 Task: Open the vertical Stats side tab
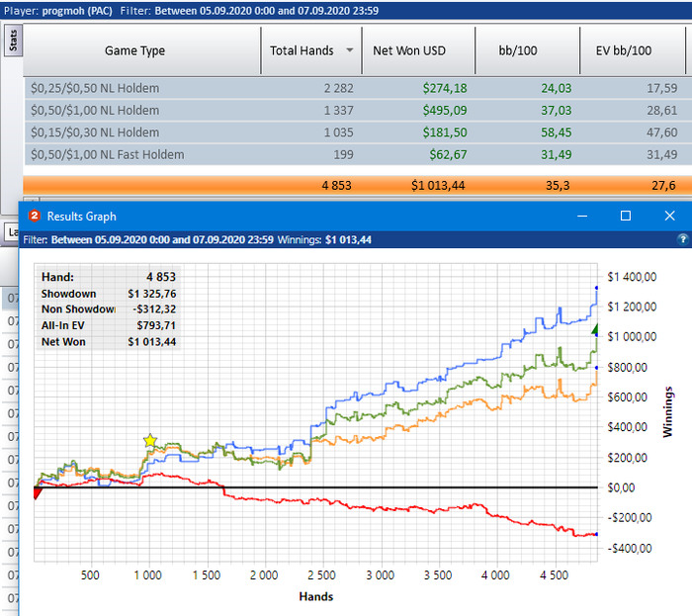tap(13, 41)
